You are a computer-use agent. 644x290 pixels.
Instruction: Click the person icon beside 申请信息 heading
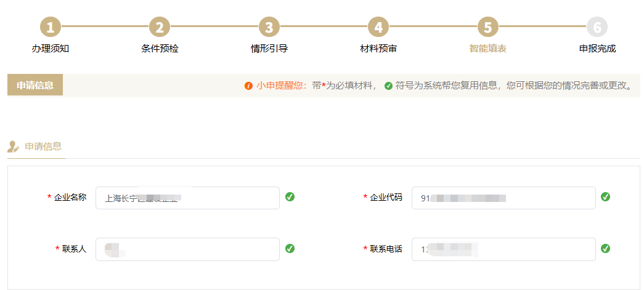(14, 147)
